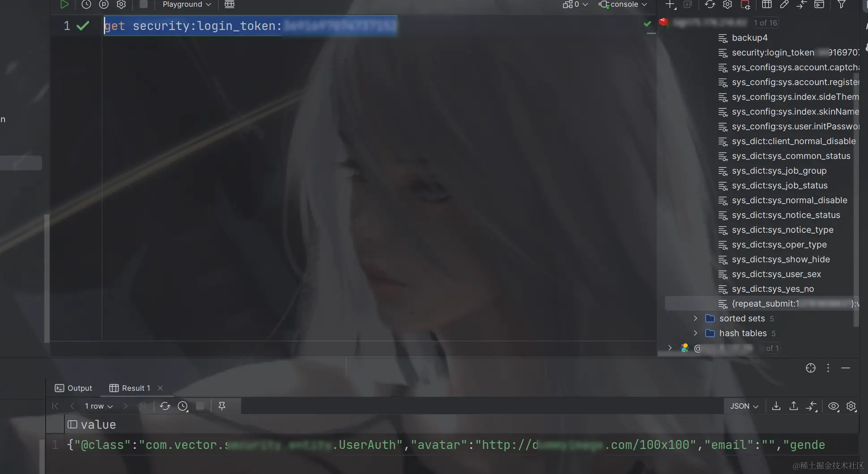Open query console icon in database toolbar

tap(819, 4)
